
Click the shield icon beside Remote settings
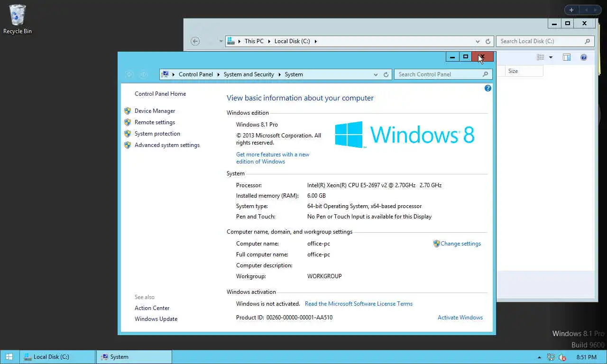click(127, 122)
